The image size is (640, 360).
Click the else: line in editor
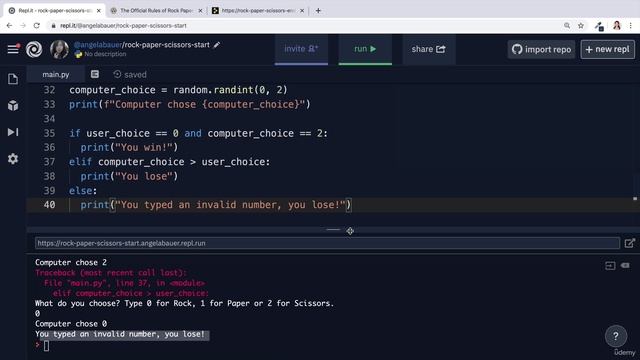(83, 191)
